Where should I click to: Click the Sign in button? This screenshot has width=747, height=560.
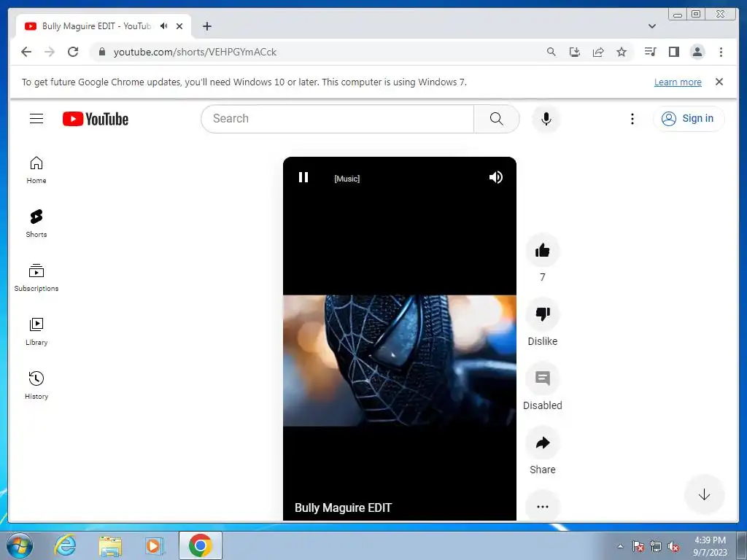[689, 119]
